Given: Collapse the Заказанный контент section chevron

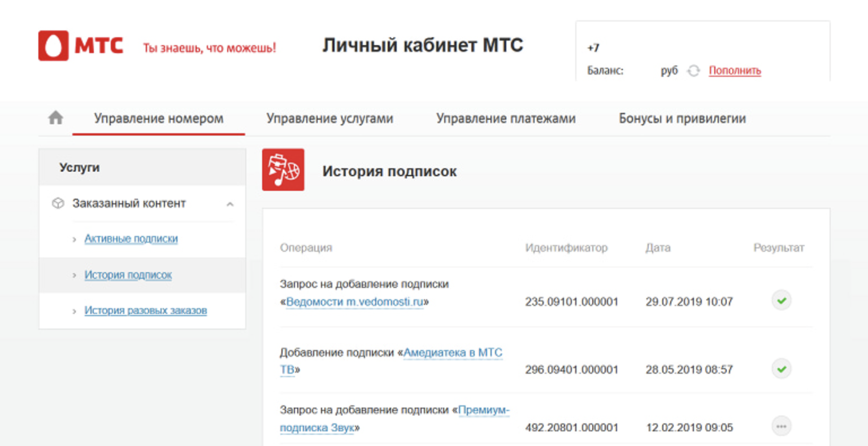Looking at the screenshot, I should [230, 204].
